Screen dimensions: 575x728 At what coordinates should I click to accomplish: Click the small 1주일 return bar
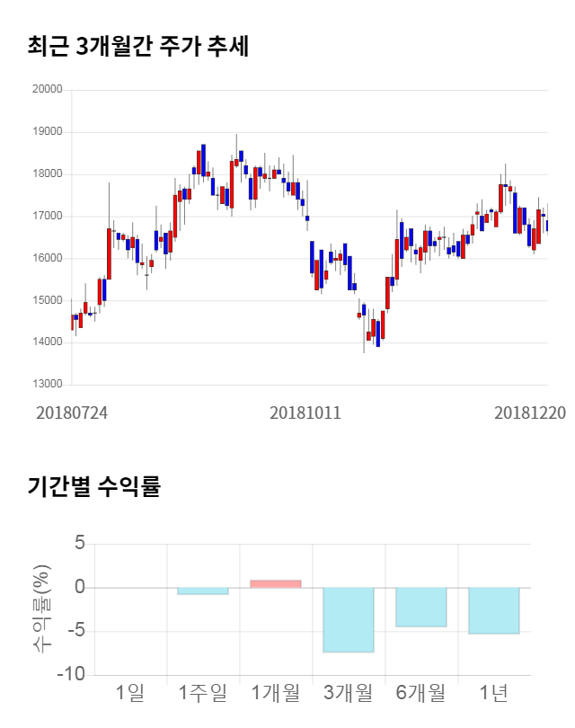[203, 590]
